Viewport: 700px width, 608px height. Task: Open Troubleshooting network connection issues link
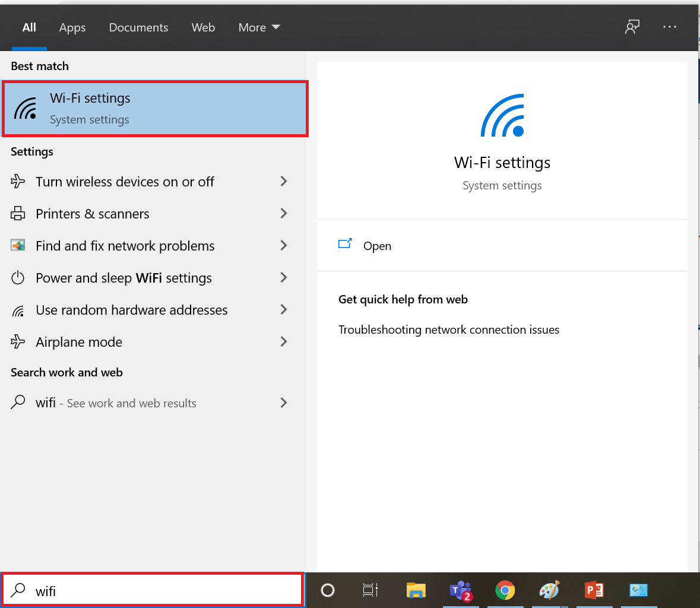449,330
